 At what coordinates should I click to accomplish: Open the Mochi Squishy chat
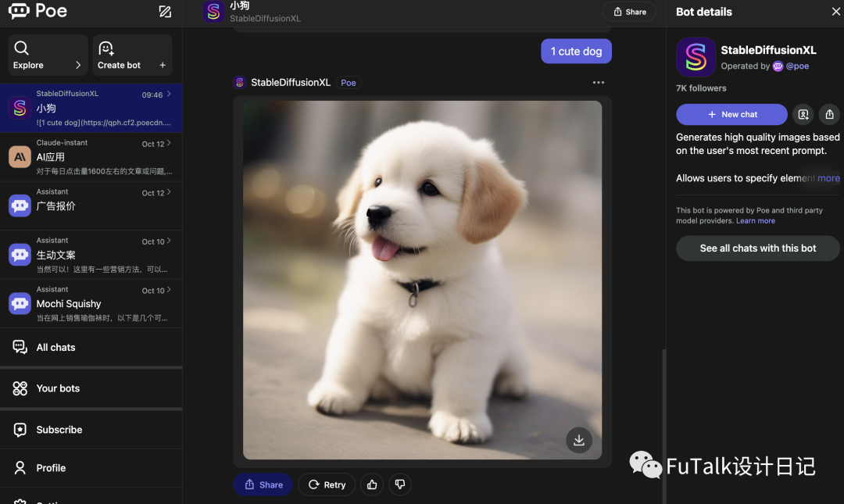pos(91,304)
